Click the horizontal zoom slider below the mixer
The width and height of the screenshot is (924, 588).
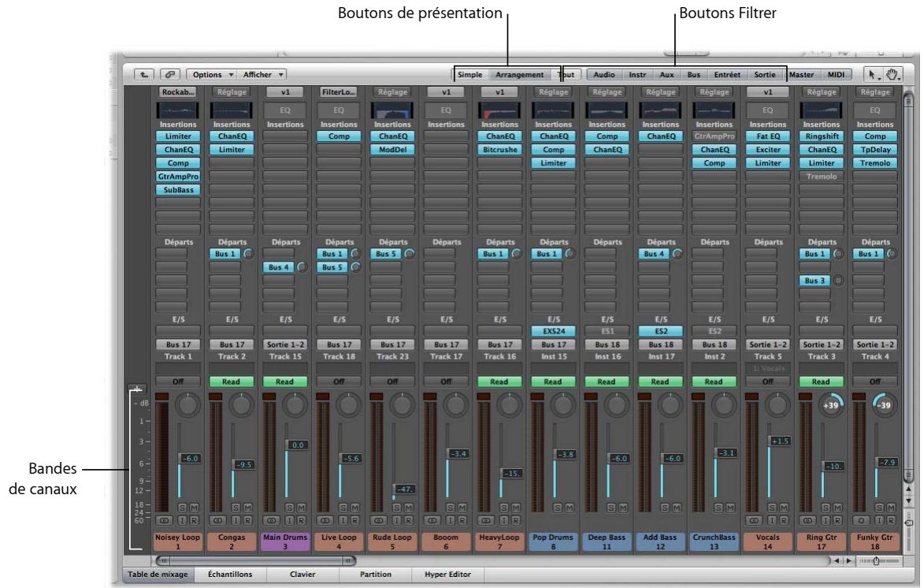click(x=878, y=561)
